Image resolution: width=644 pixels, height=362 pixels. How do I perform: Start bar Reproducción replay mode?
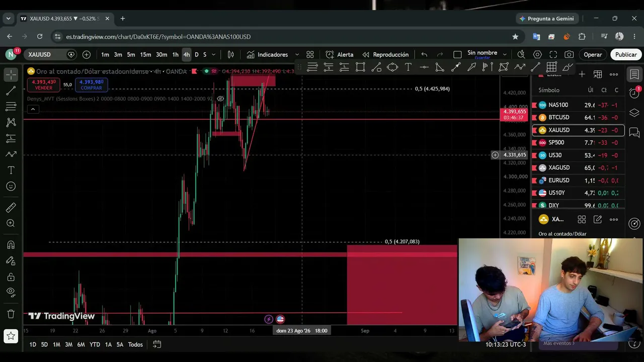pyautogui.click(x=385, y=54)
